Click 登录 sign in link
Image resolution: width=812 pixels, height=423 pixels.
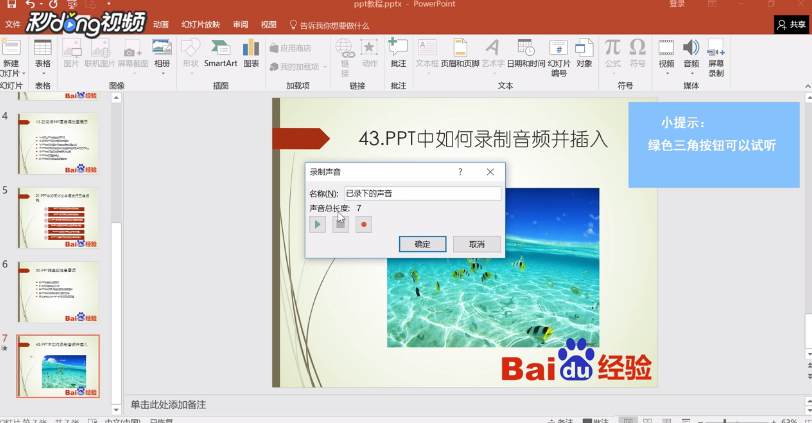[x=677, y=4]
